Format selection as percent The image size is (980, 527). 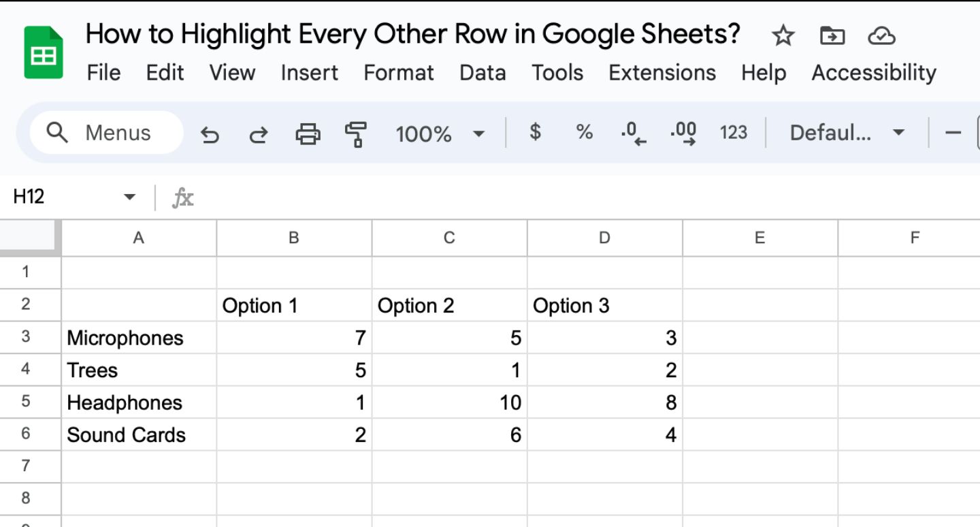[583, 133]
